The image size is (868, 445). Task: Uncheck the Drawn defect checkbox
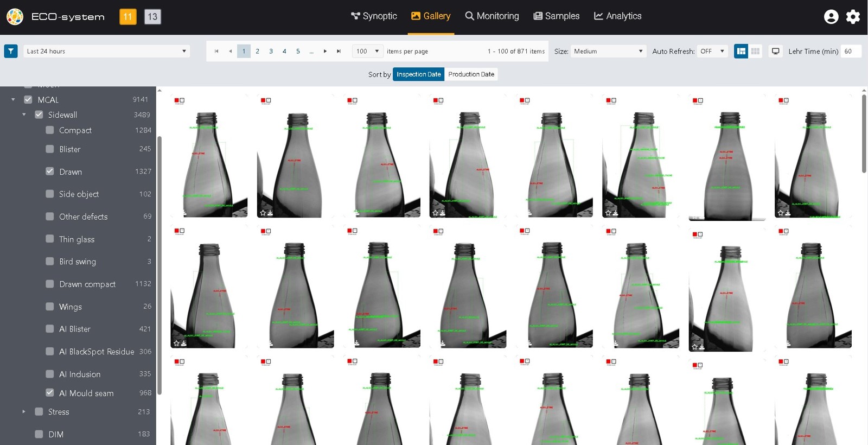[50, 171]
